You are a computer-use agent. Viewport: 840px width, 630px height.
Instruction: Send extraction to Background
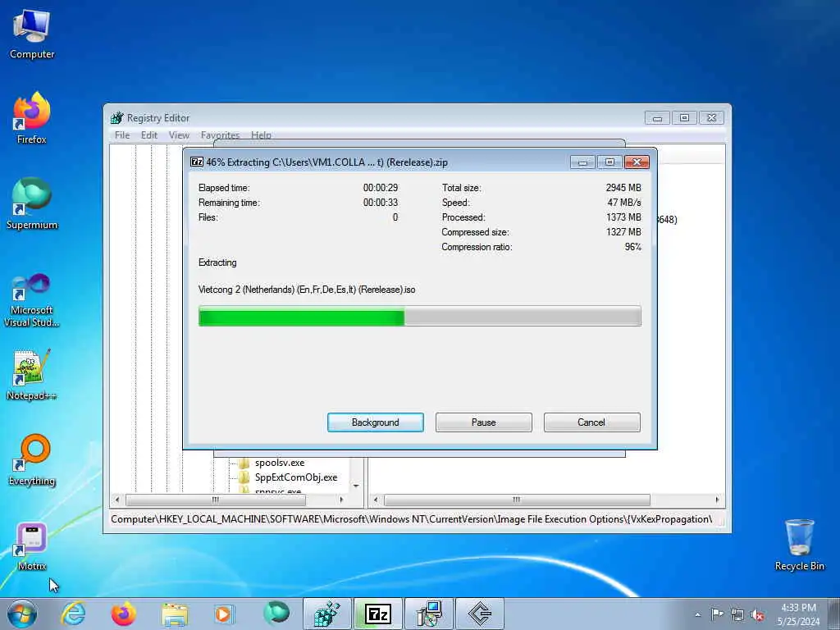375,422
